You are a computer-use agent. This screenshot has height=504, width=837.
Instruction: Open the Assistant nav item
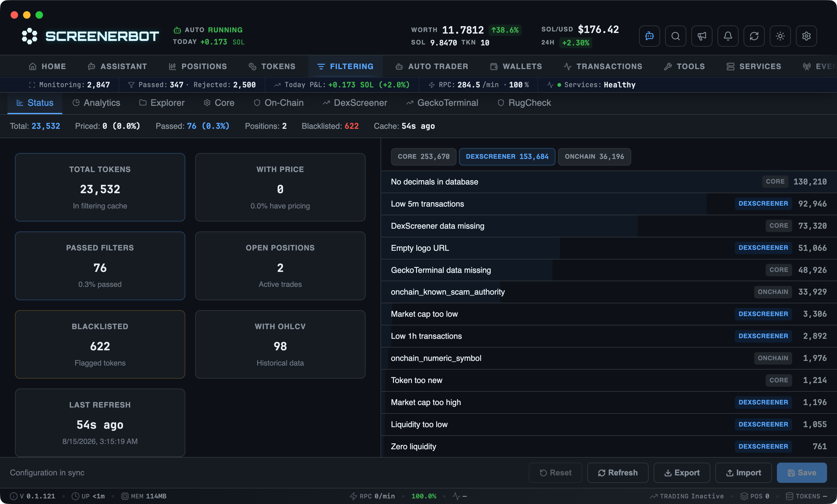[117, 67]
